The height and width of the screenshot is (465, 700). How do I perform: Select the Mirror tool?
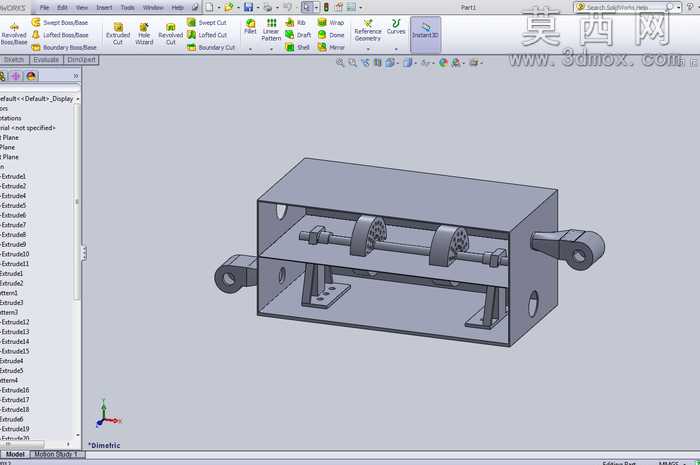[x=331, y=47]
